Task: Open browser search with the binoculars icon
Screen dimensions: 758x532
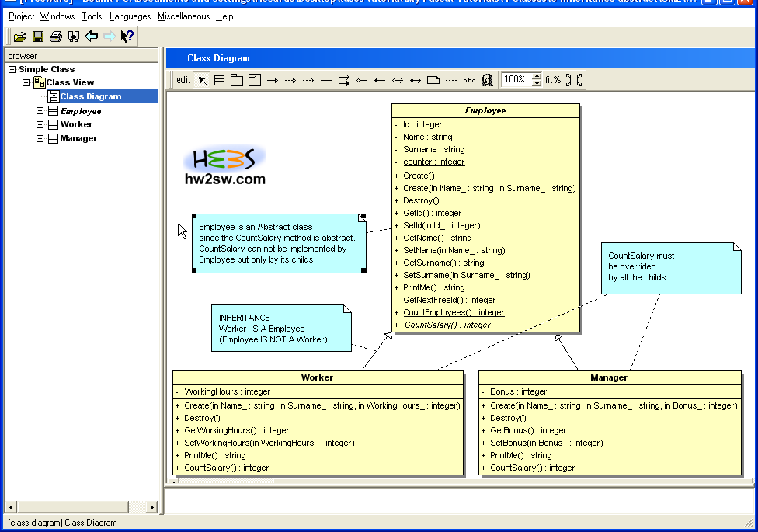Action: pyautogui.click(x=74, y=37)
